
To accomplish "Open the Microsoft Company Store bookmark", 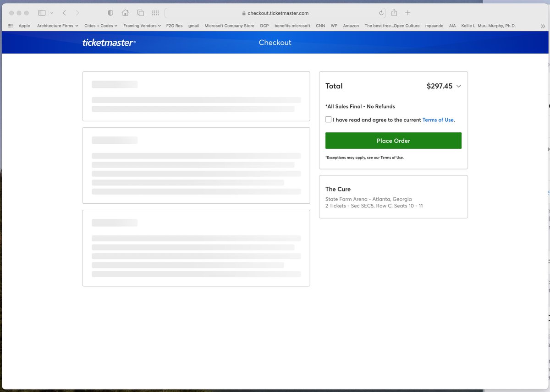I will pos(229,26).
